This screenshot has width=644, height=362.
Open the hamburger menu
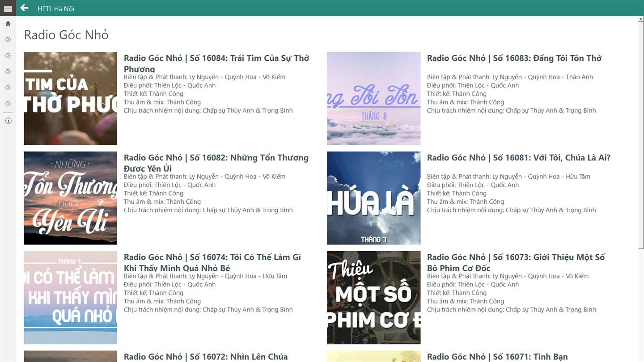click(8, 8)
